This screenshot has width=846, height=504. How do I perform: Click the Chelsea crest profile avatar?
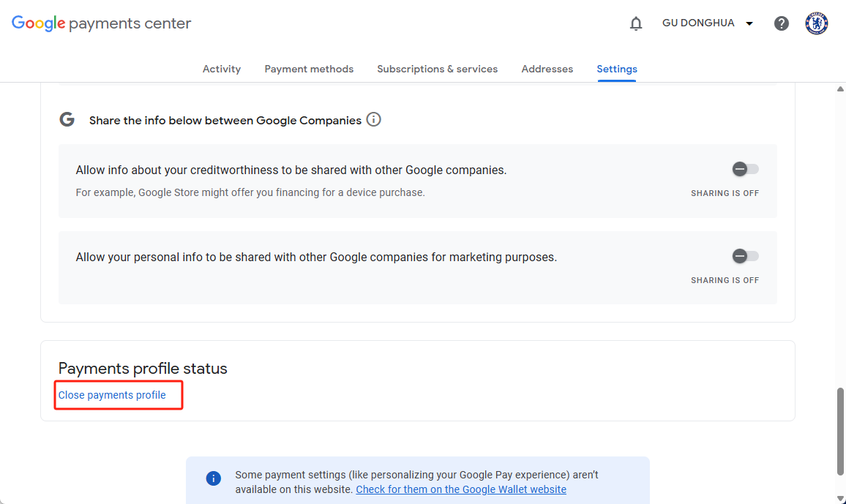click(816, 23)
